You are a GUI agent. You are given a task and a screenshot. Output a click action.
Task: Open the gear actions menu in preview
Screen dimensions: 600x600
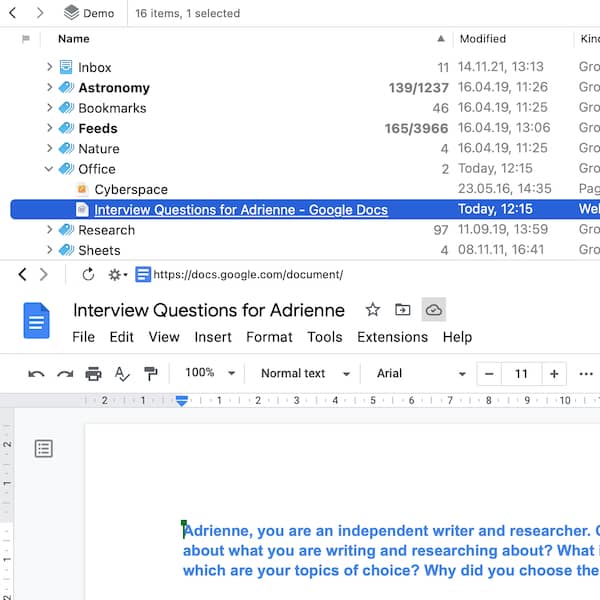[117, 274]
